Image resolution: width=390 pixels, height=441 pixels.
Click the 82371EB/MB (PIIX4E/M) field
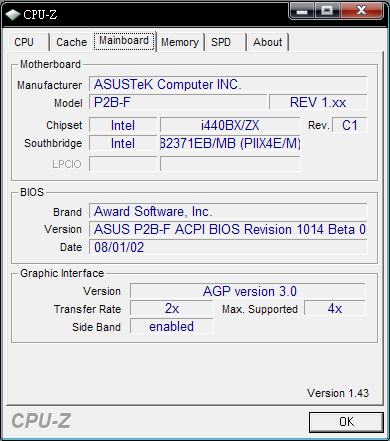click(x=230, y=143)
